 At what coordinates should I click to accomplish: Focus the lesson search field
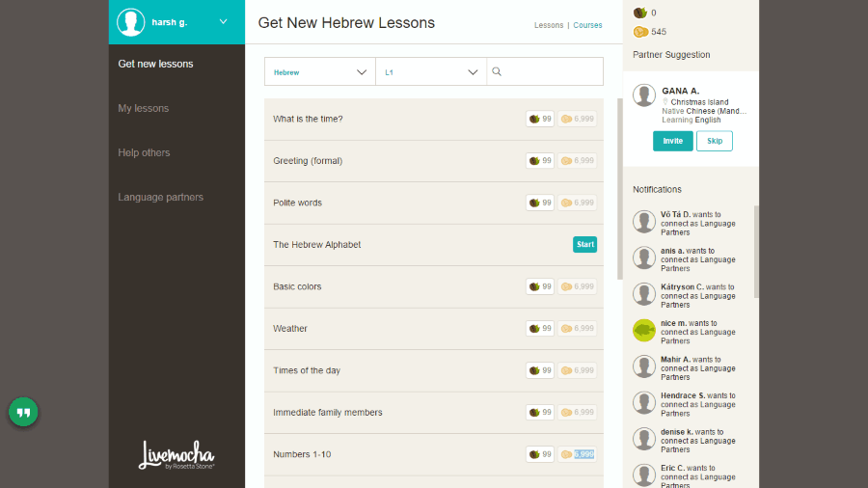pos(545,72)
